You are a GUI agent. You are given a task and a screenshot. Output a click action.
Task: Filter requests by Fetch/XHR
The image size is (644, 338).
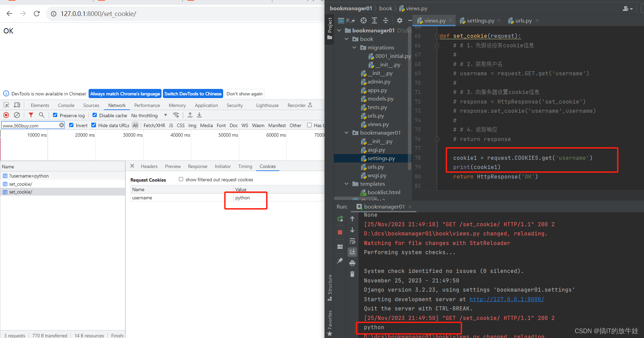pyautogui.click(x=154, y=125)
